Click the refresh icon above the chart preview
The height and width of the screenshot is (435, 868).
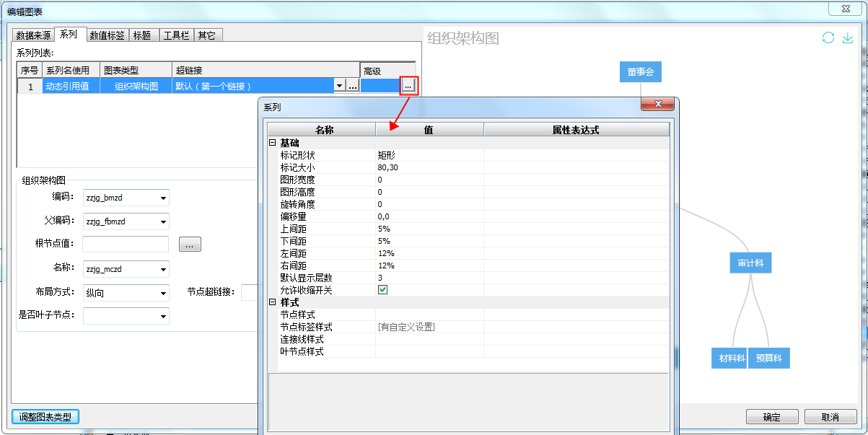tap(828, 38)
